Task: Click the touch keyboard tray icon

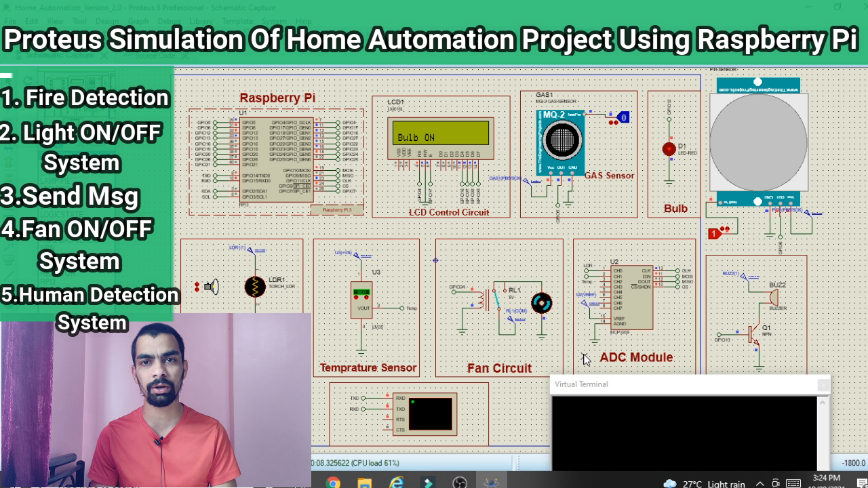Action: [x=793, y=484]
